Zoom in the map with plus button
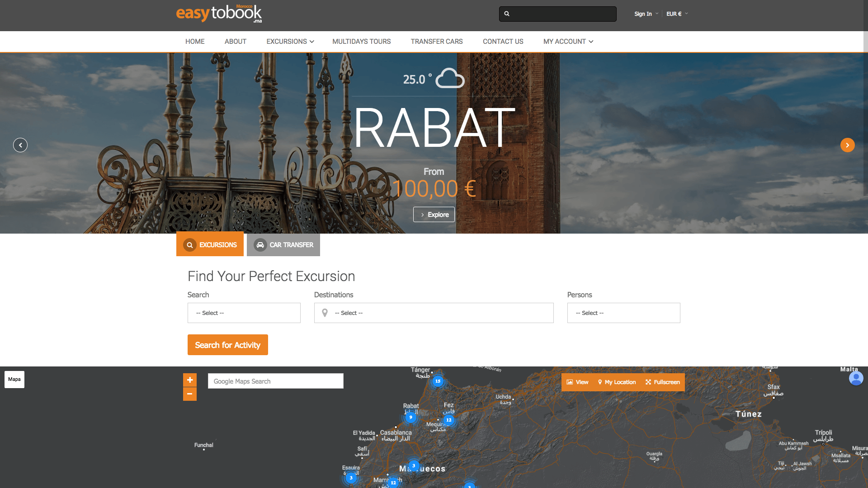868x488 pixels. pos(190,380)
